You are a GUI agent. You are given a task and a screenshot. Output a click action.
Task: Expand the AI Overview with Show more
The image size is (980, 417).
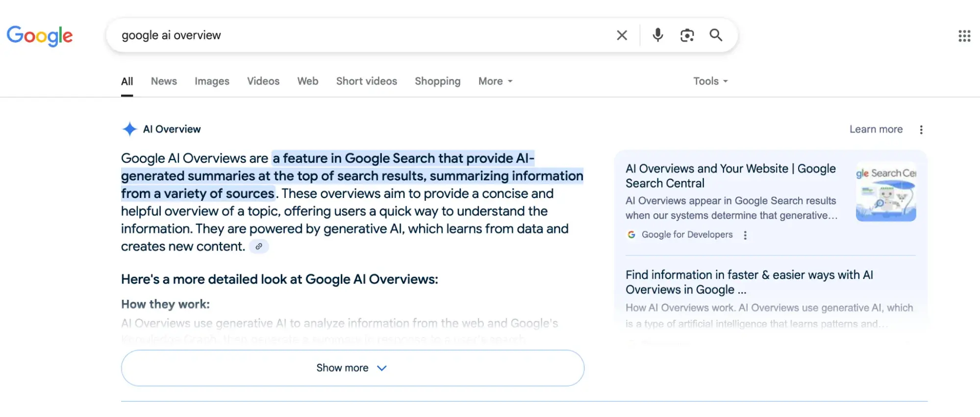(x=352, y=368)
